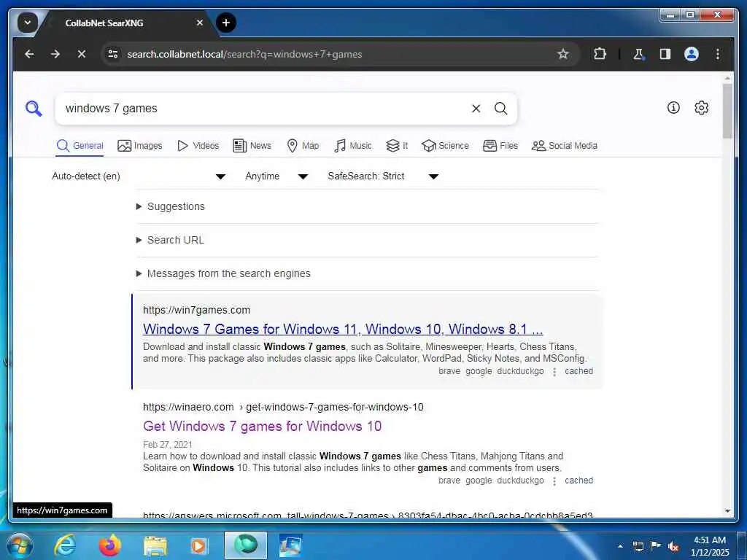Screen dimensions: 747x560
Task: Bookmark this page with the star icon
Action: coord(562,54)
